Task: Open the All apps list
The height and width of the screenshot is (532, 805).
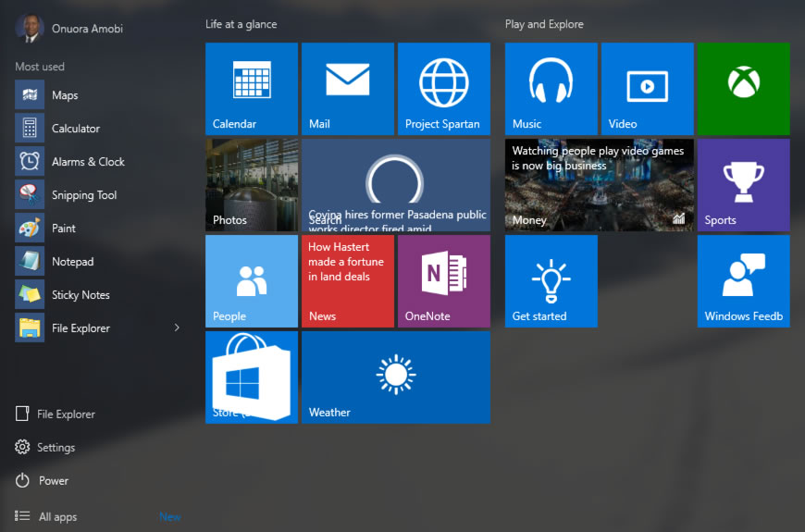Action: tap(57, 516)
